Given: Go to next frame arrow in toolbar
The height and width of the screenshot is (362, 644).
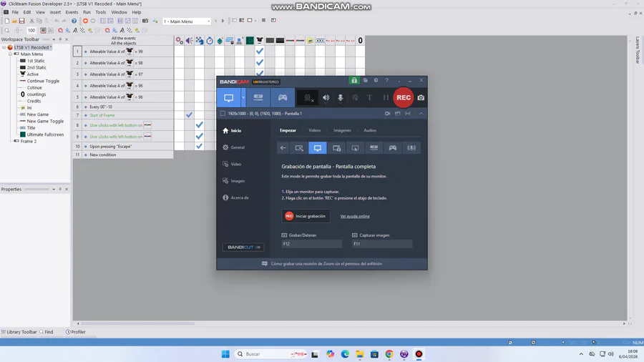Looking at the screenshot, I should coord(223,21).
